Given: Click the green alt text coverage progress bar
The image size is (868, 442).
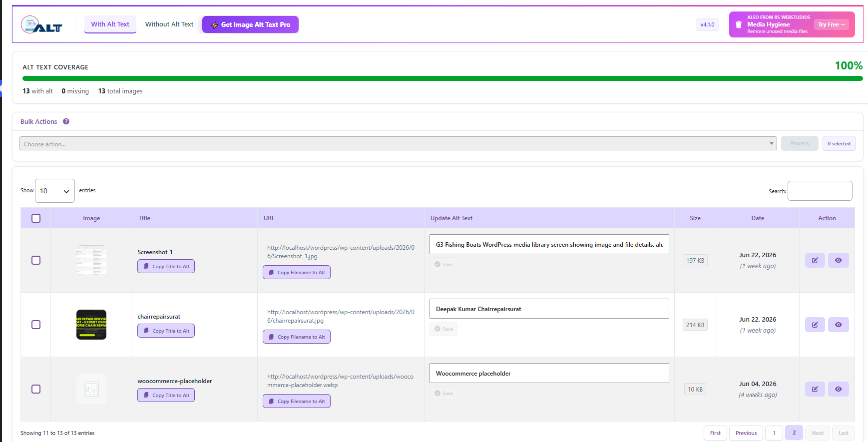Looking at the screenshot, I should (442, 78).
